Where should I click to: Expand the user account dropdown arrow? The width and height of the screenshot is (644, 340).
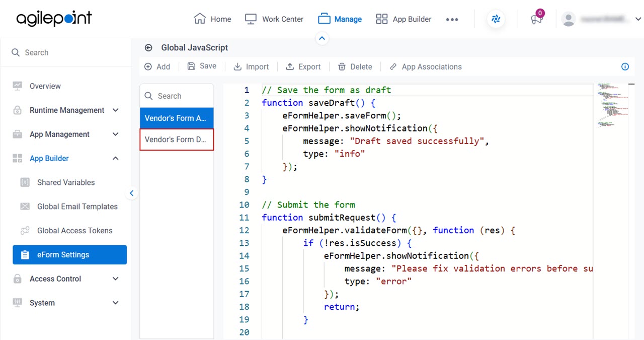638,19
